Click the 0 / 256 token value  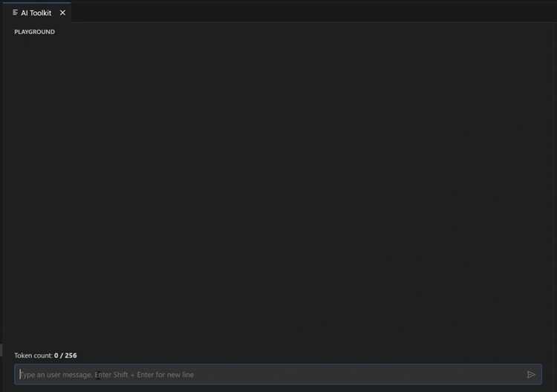[x=65, y=356]
